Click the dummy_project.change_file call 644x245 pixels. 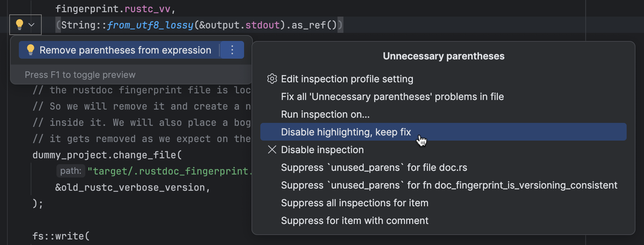pos(107,155)
